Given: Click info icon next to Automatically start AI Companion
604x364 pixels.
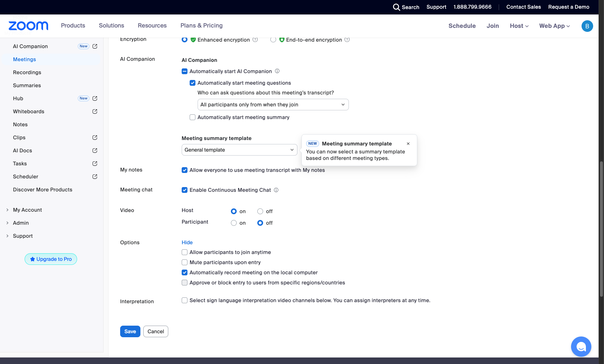Looking at the screenshot, I should 277,71.
